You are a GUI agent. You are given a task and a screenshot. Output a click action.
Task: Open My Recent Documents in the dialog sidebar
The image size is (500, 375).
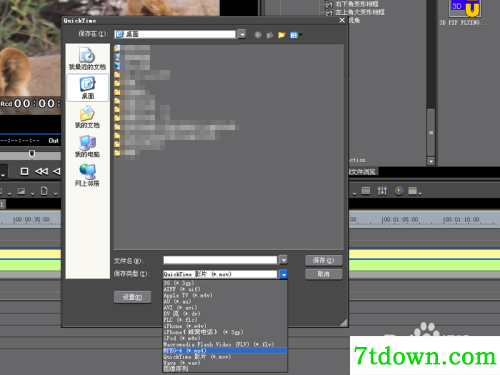(x=87, y=58)
